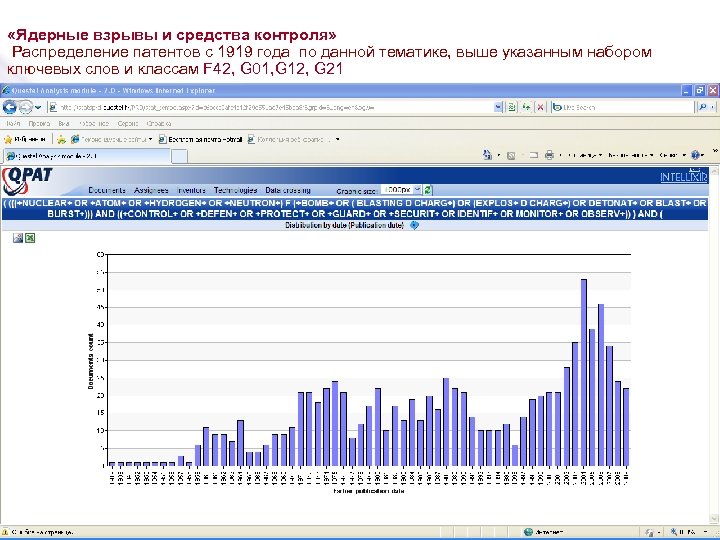Open the Inventors section
The image size is (720, 540).
[x=191, y=190]
